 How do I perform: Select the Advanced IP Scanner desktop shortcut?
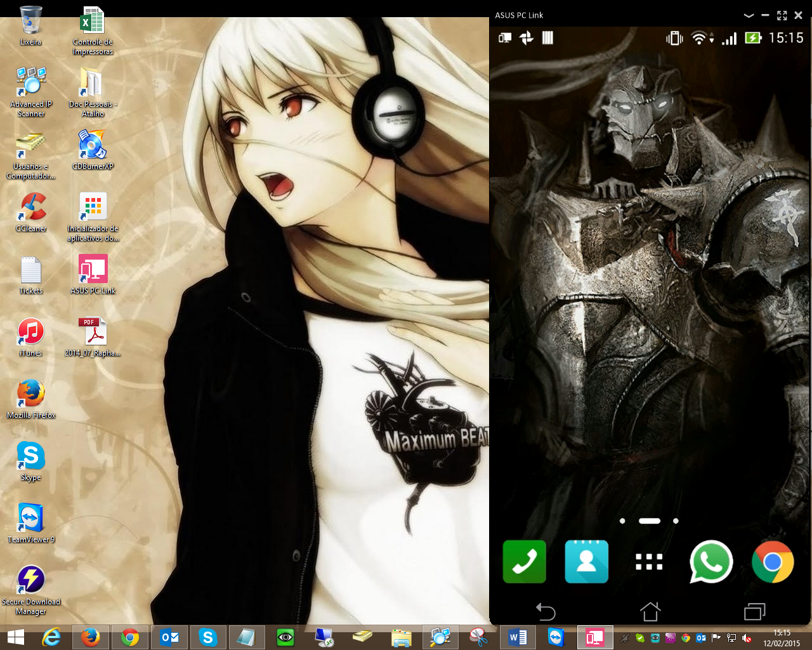(x=31, y=92)
